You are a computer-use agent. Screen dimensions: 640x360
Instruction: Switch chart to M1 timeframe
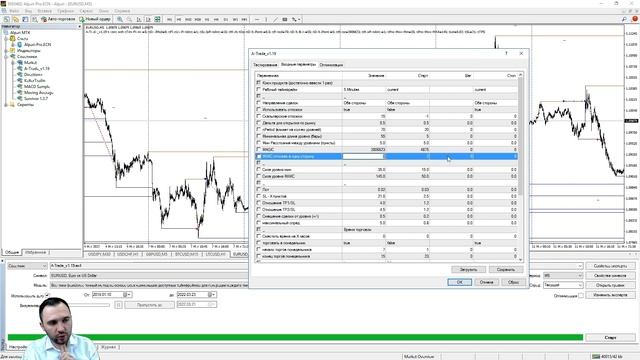tap(169, 19)
